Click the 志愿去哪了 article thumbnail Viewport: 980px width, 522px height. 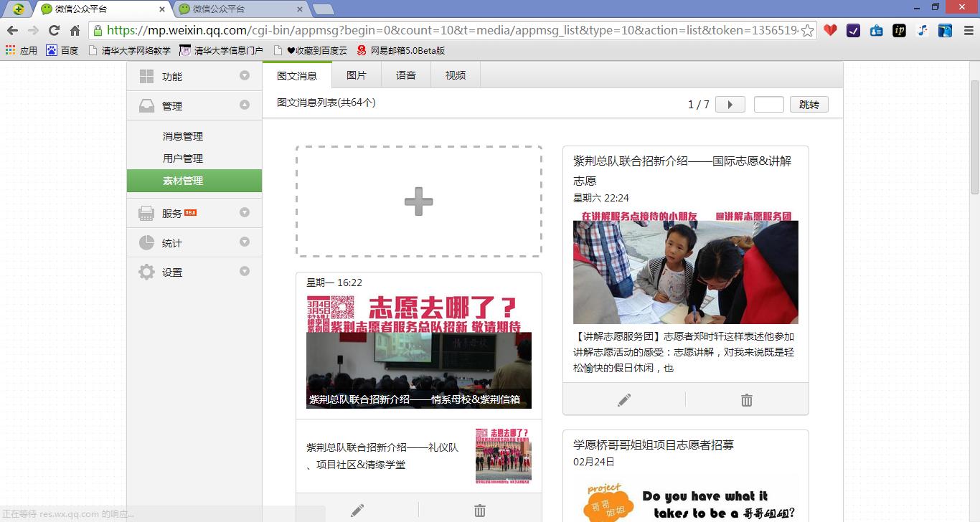click(x=418, y=353)
